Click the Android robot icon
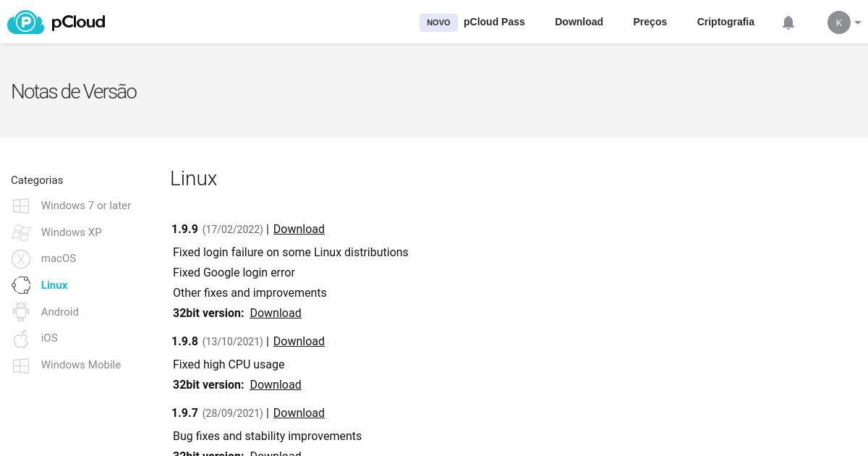 (x=21, y=312)
